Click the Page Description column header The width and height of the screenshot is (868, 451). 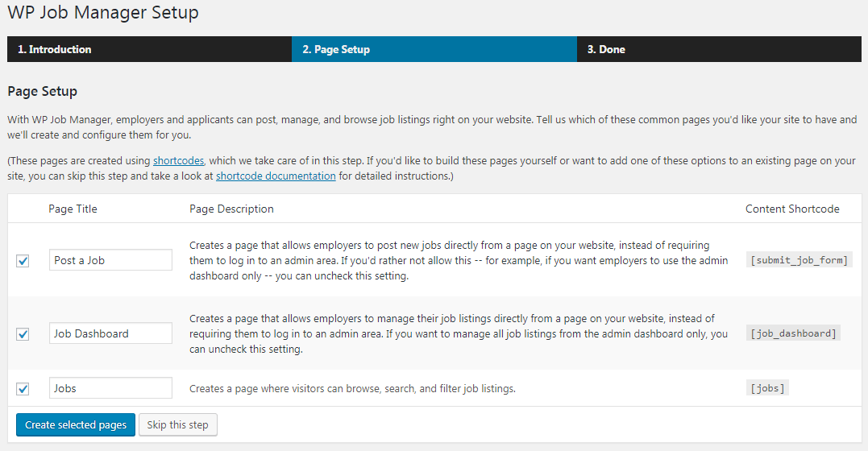231,209
